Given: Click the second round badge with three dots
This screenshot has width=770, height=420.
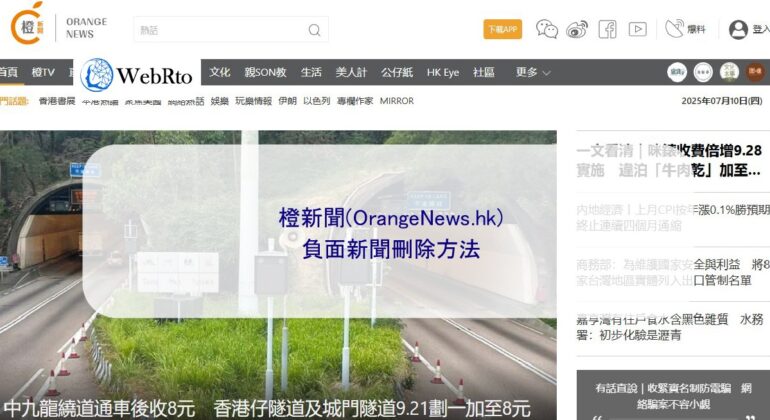Looking at the screenshot, I should (x=703, y=72).
